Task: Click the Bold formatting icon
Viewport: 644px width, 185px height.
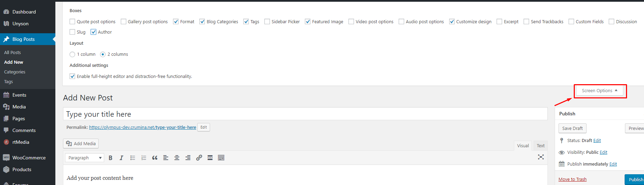Action: point(110,158)
